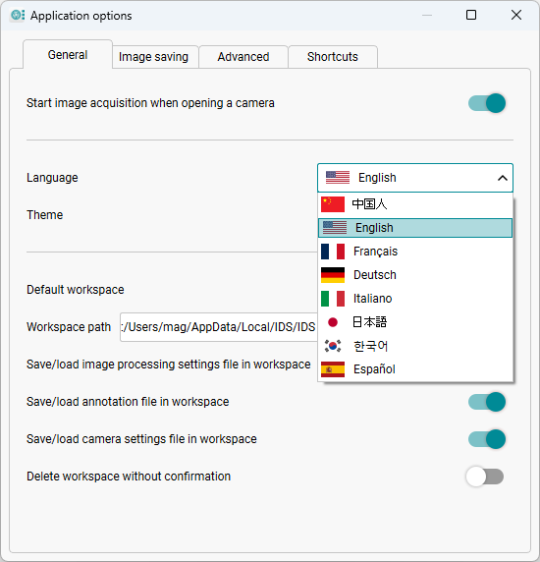Click the Language label

point(52,178)
